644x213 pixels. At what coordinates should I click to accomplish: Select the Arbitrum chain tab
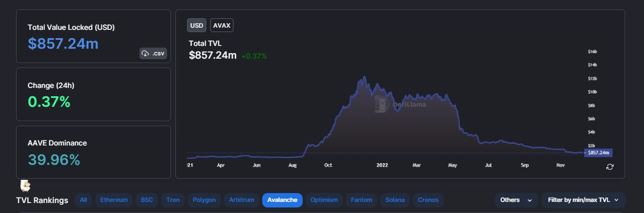pyautogui.click(x=241, y=200)
